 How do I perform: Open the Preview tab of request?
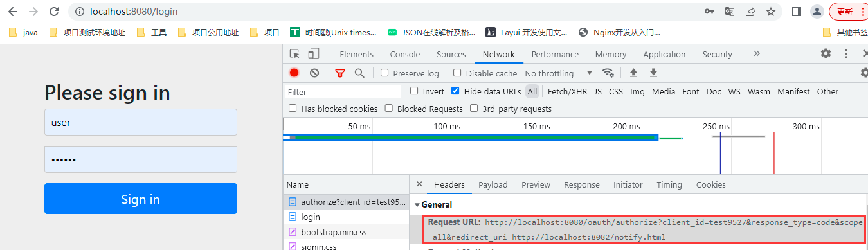(x=536, y=184)
